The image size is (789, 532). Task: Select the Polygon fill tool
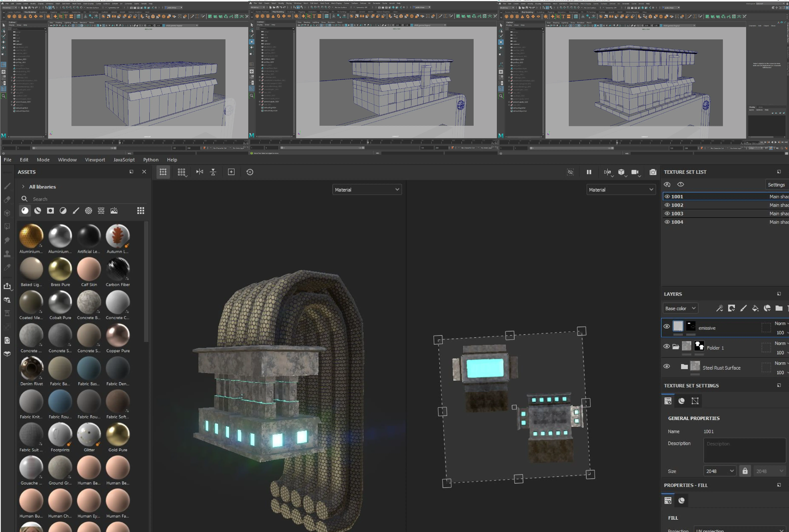point(7,226)
